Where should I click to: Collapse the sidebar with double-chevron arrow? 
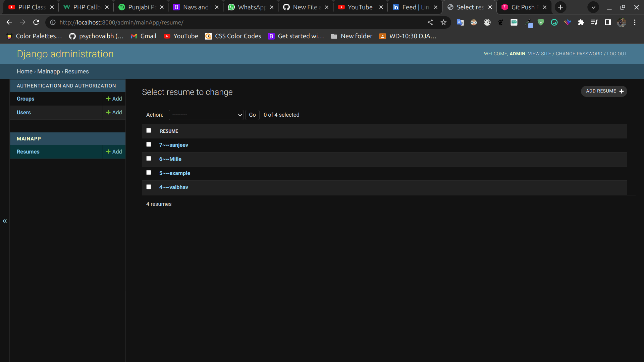5,221
